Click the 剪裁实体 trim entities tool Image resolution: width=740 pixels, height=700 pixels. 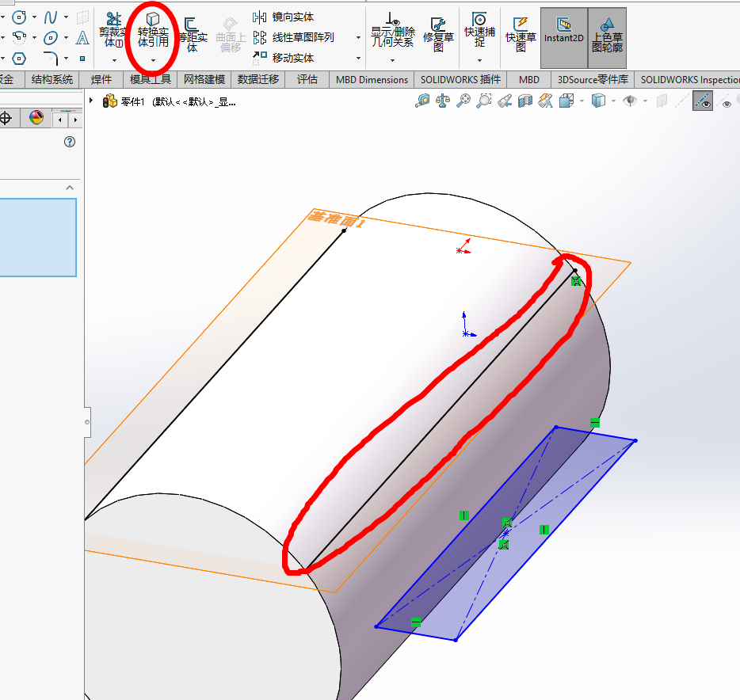[113, 30]
